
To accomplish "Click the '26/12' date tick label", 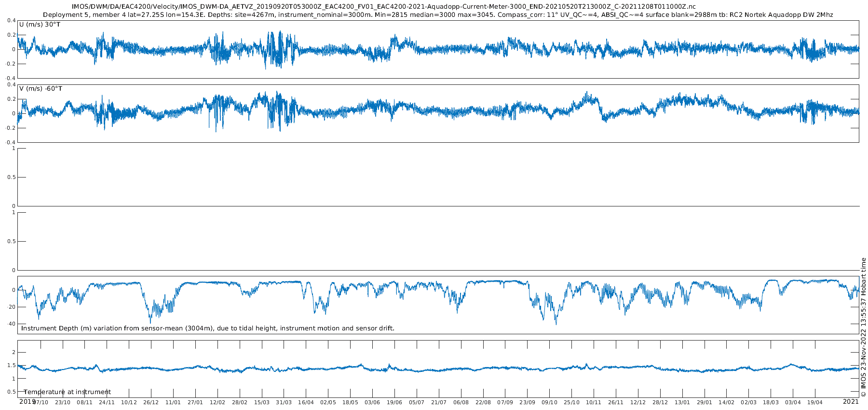I will click(x=151, y=402).
